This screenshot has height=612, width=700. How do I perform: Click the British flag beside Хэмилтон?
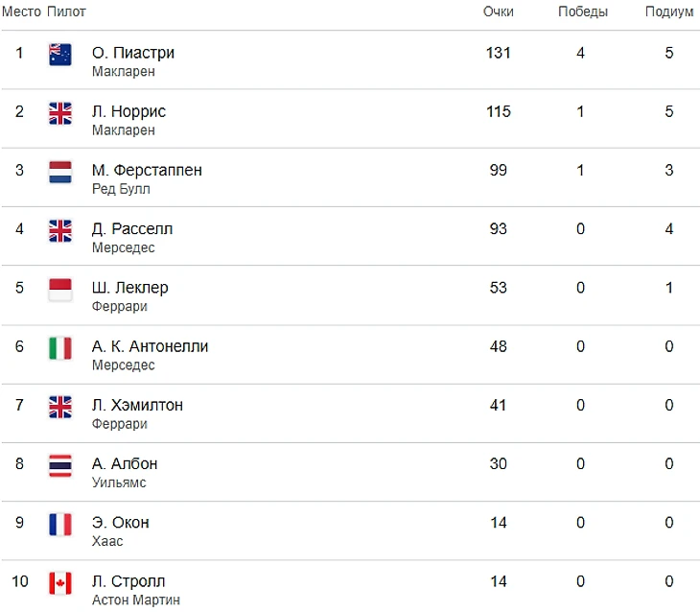60,407
